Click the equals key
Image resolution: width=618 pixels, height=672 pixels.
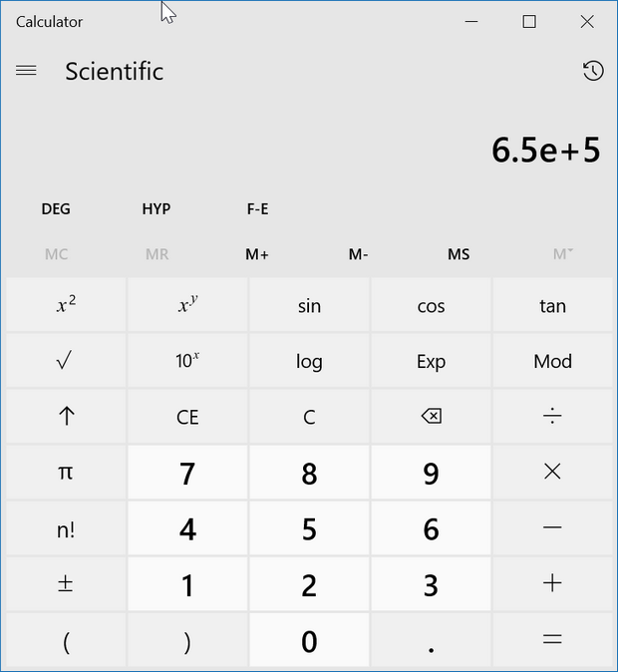pyautogui.click(x=552, y=640)
